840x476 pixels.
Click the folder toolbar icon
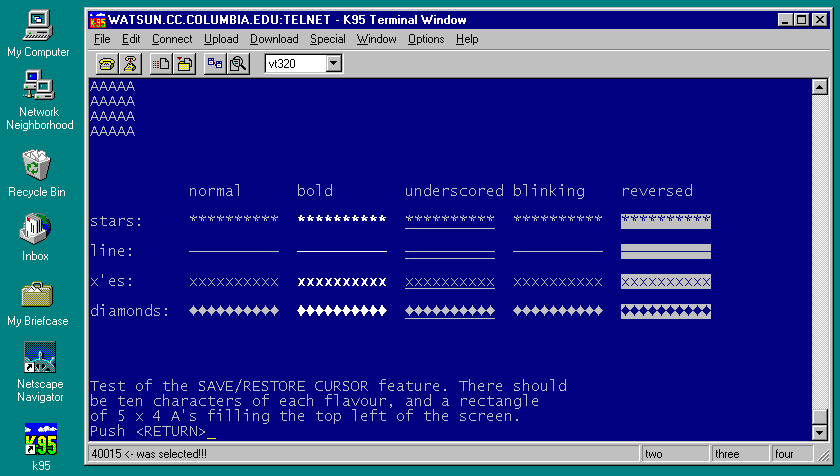[185, 64]
